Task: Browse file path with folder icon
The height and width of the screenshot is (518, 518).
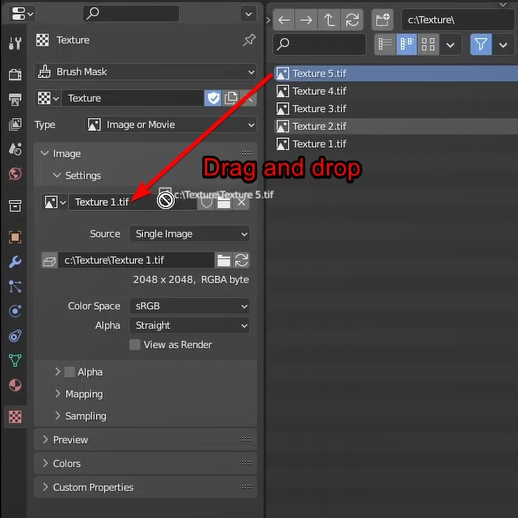Action: tap(224, 260)
